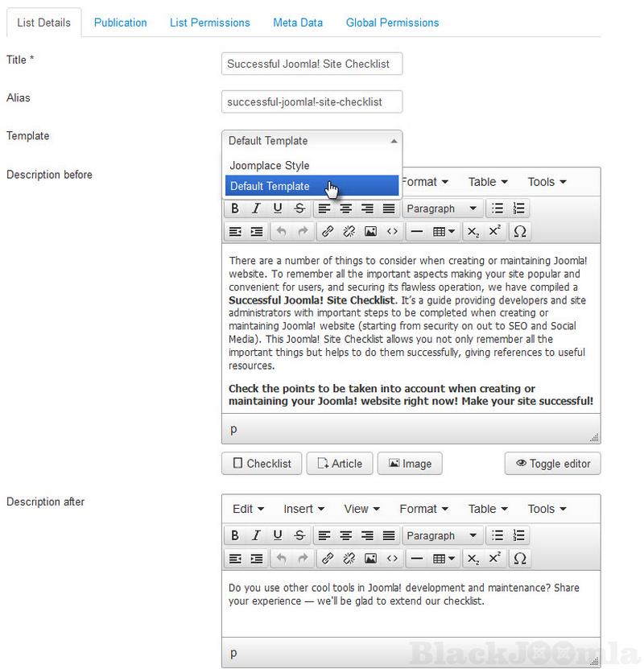This screenshot has width=644, height=669.
Task: Click the Checklist button below the editor
Action: 262,463
